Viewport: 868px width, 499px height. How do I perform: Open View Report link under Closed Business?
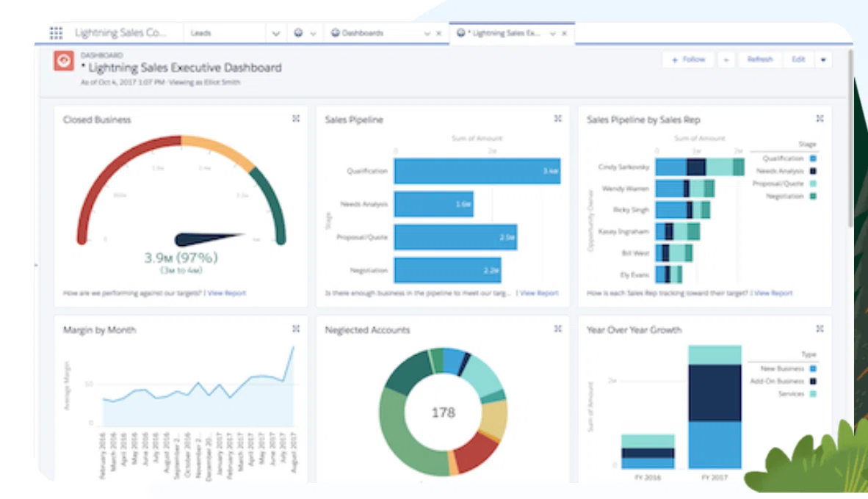pyautogui.click(x=226, y=294)
